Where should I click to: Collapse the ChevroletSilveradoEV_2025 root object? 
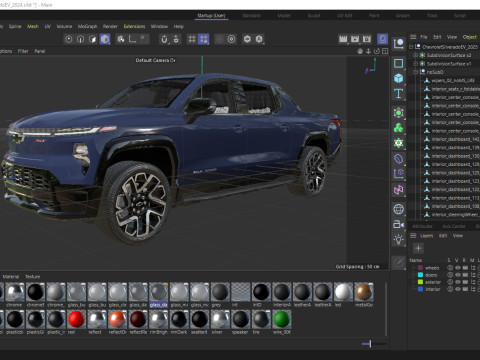411,47
